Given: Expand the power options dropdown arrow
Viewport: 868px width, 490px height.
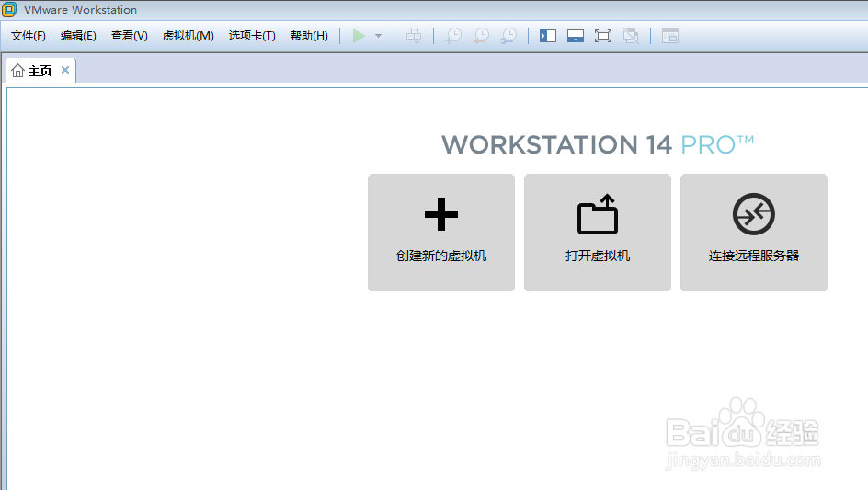Looking at the screenshot, I should tap(378, 36).
